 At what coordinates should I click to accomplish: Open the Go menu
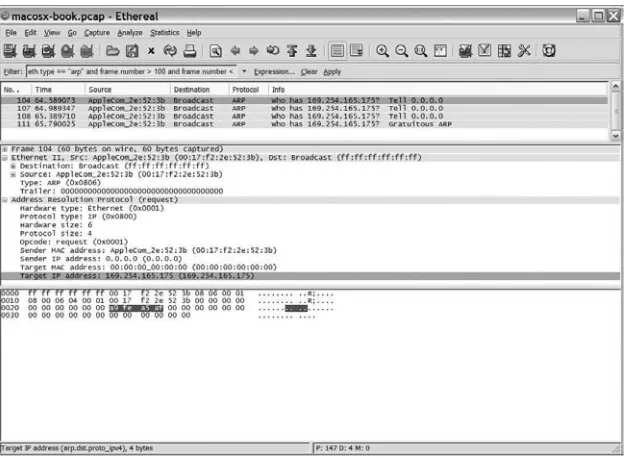(72, 33)
